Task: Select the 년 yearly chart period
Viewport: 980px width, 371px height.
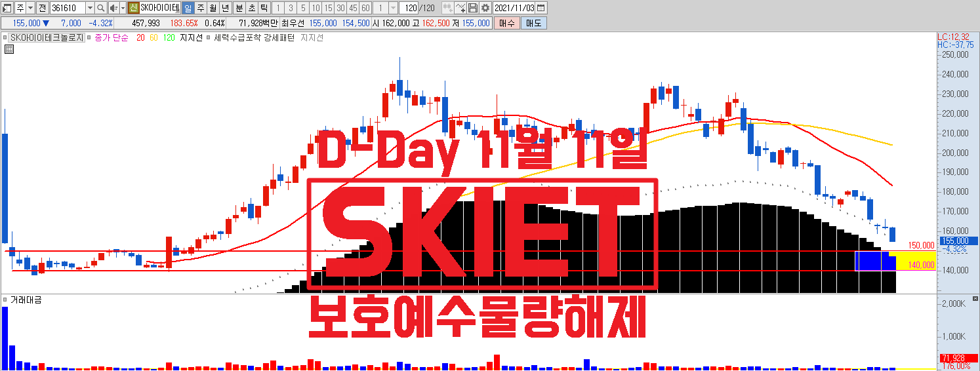Action: (226, 8)
